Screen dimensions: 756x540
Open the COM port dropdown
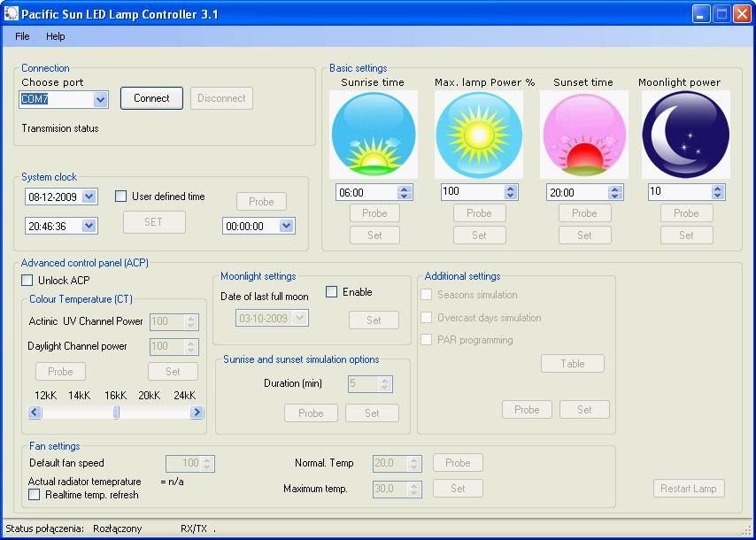[x=100, y=99]
